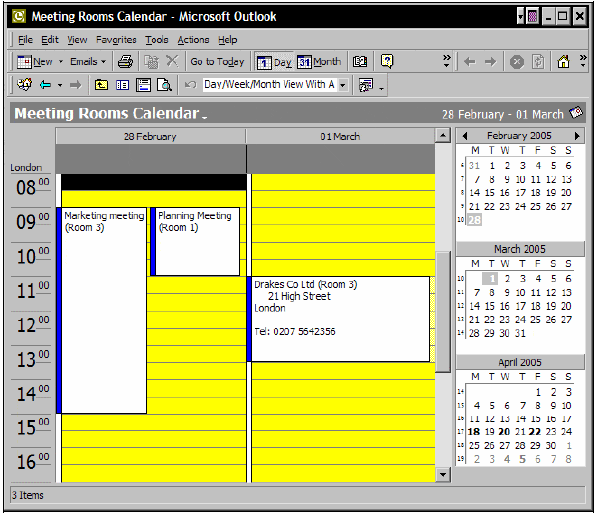Open the Actions menu
The height and width of the screenshot is (513, 595).
coord(193,39)
